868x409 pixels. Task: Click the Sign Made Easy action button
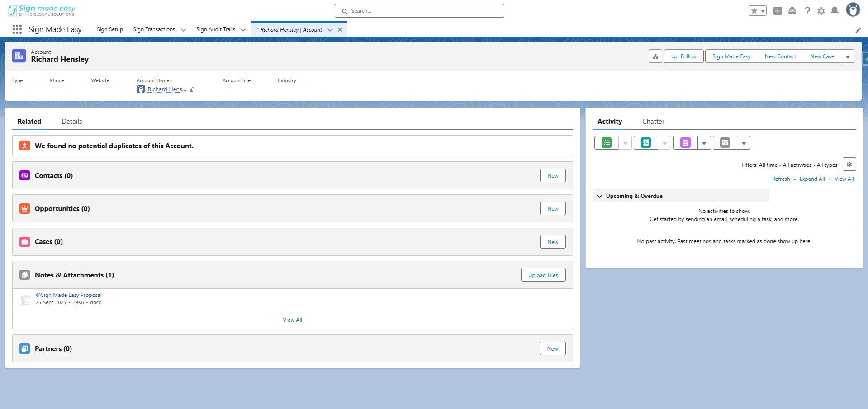731,56
